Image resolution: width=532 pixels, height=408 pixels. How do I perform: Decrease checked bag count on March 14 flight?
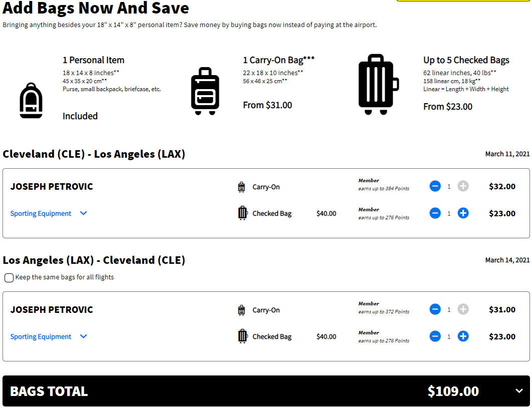(x=435, y=336)
